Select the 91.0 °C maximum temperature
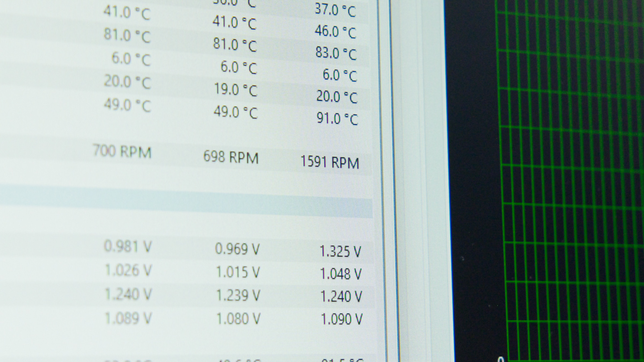Screen dimensions: 644x362 tap(337, 119)
